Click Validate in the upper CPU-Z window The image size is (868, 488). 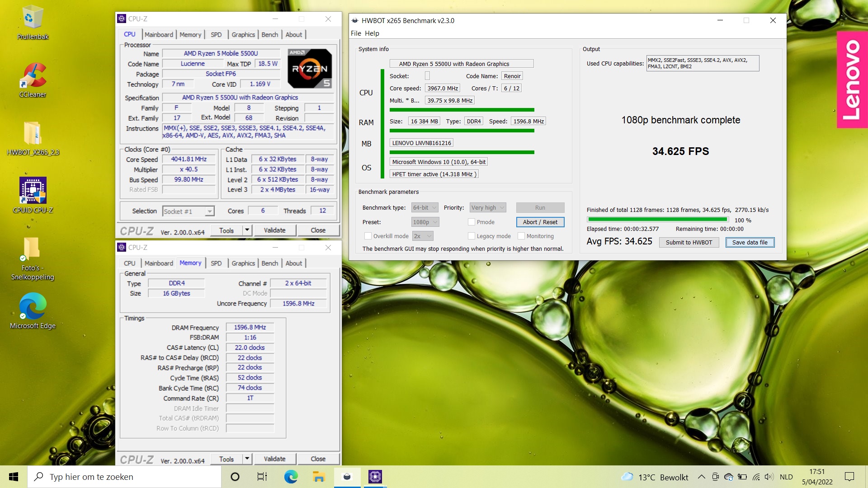coord(274,230)
